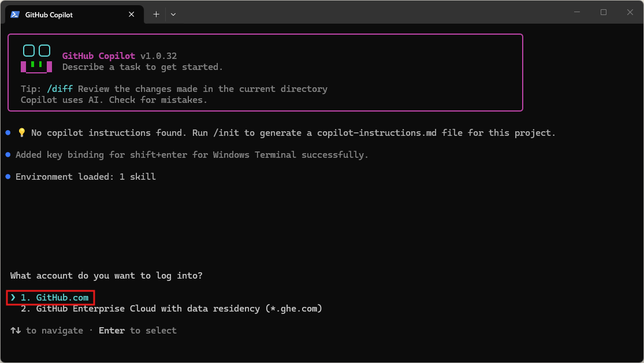Click the /diff command in the tip
The image size is (644, 363).
click(60, 89)
